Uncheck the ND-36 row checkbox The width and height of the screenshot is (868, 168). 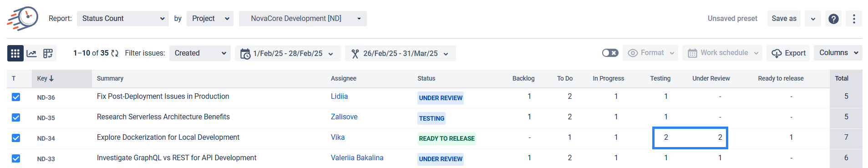[x=16, y=97]
